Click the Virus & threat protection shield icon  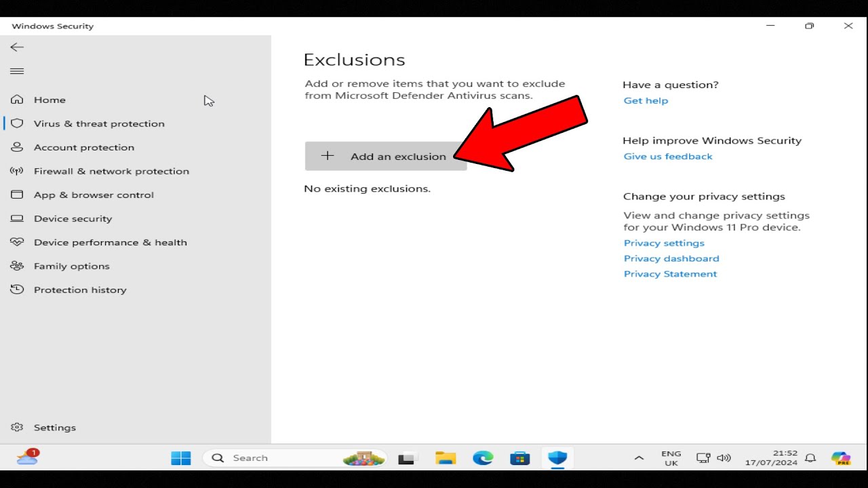pos(17,123)
